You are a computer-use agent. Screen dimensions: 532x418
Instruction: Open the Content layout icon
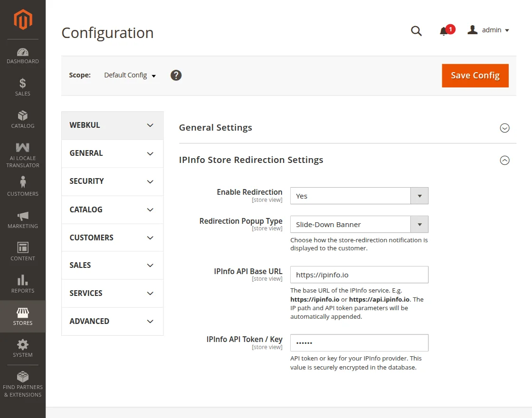click(23, 247)
